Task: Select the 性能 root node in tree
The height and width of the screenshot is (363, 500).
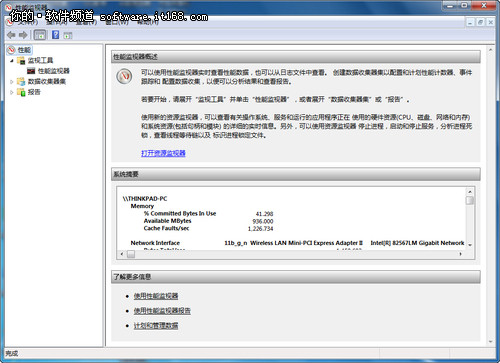Action: tap(24, 50)
